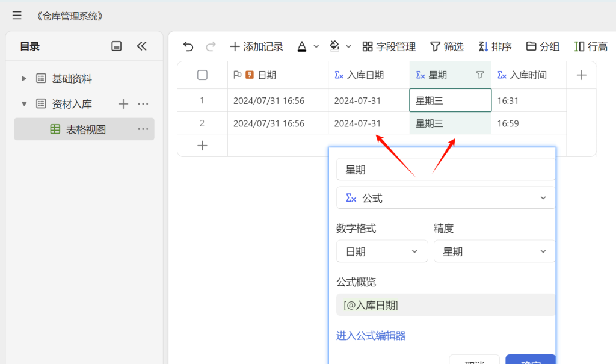Add a new column with plus icon
Screen dimensions: 616x364
click(582, 75)
